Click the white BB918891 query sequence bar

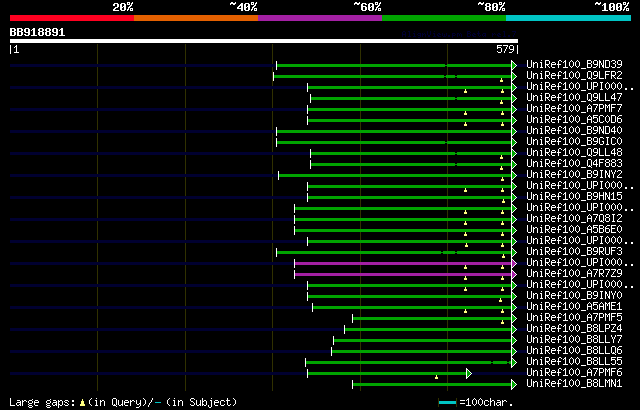(x=264, y=41)
